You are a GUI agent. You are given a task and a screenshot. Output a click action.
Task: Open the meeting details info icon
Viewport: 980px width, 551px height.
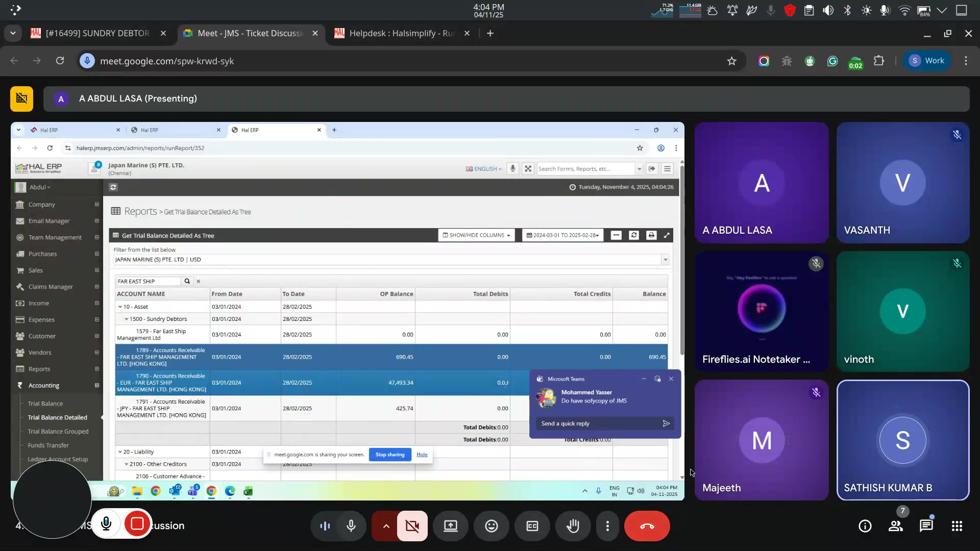point(865,526)
